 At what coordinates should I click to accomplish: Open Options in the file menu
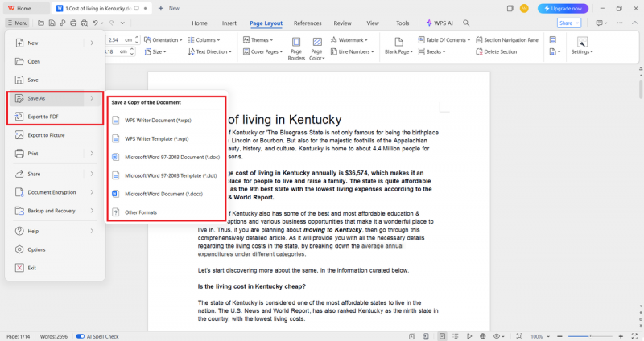click(x=53, y=249)
